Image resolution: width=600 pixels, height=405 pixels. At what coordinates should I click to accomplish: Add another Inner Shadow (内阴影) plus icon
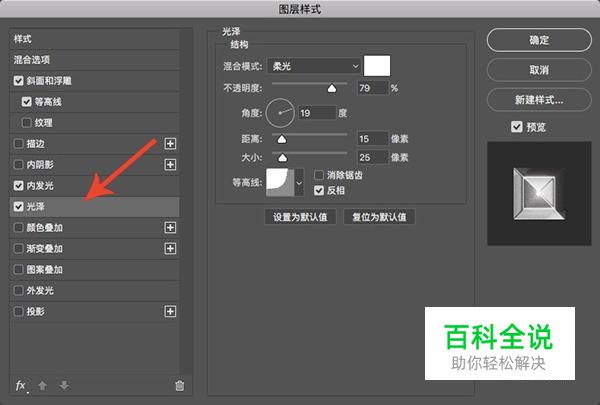(170, 165)
